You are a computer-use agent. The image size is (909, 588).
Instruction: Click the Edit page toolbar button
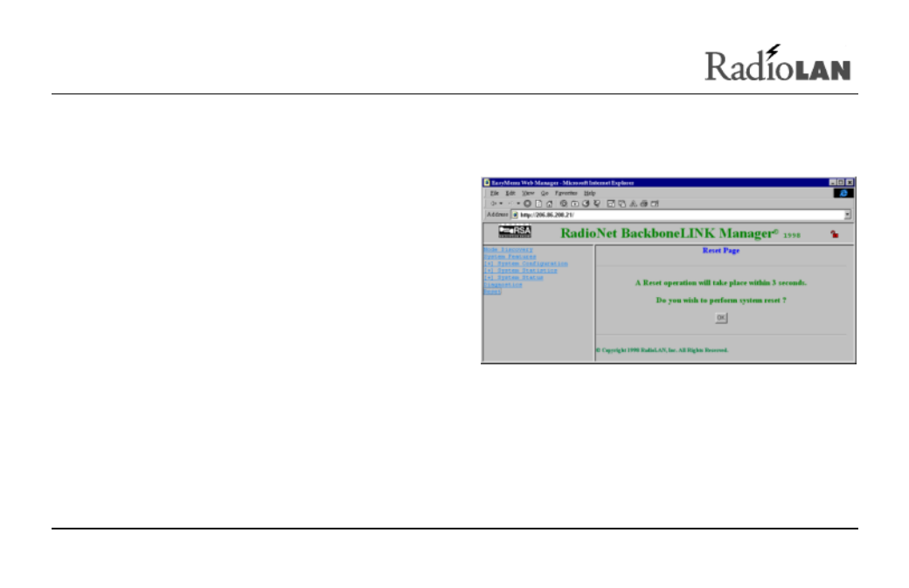coord(655,204)
